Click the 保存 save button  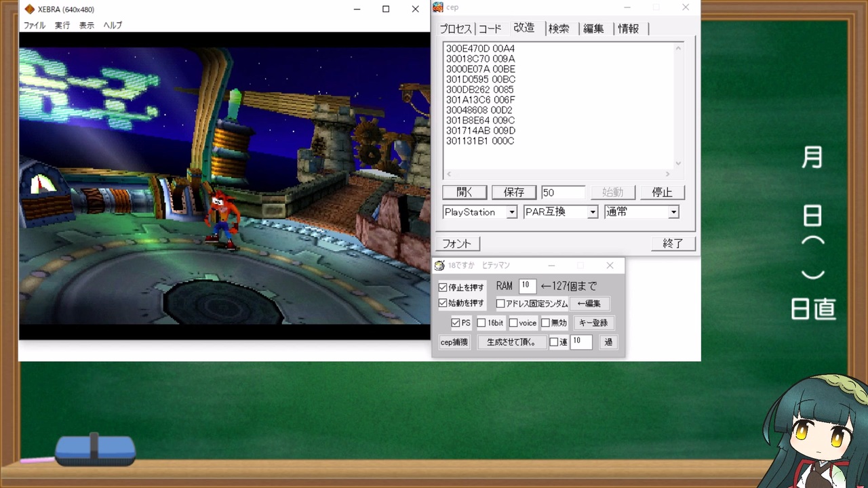(x=514, y=192)
